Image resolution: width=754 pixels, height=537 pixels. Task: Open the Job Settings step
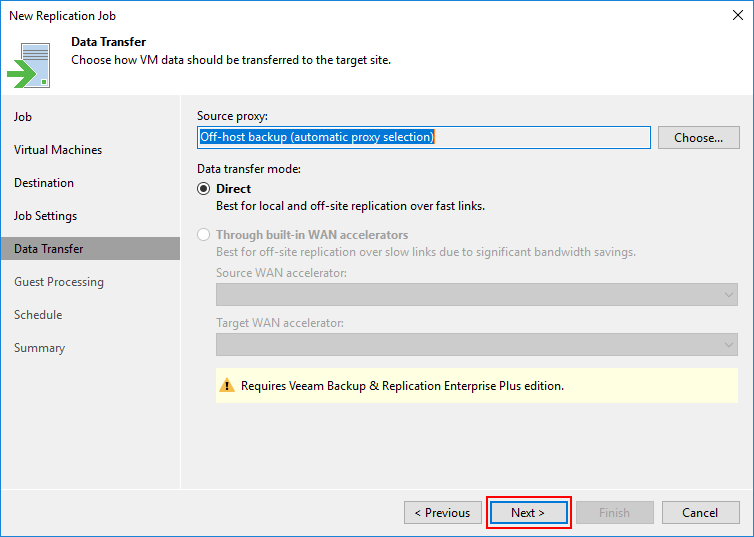pos(45,216)
